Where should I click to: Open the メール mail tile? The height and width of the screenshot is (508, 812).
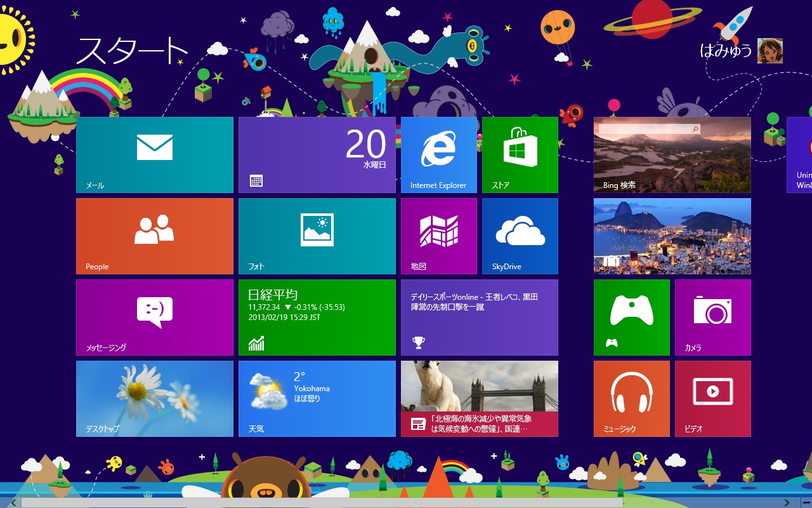155,155
